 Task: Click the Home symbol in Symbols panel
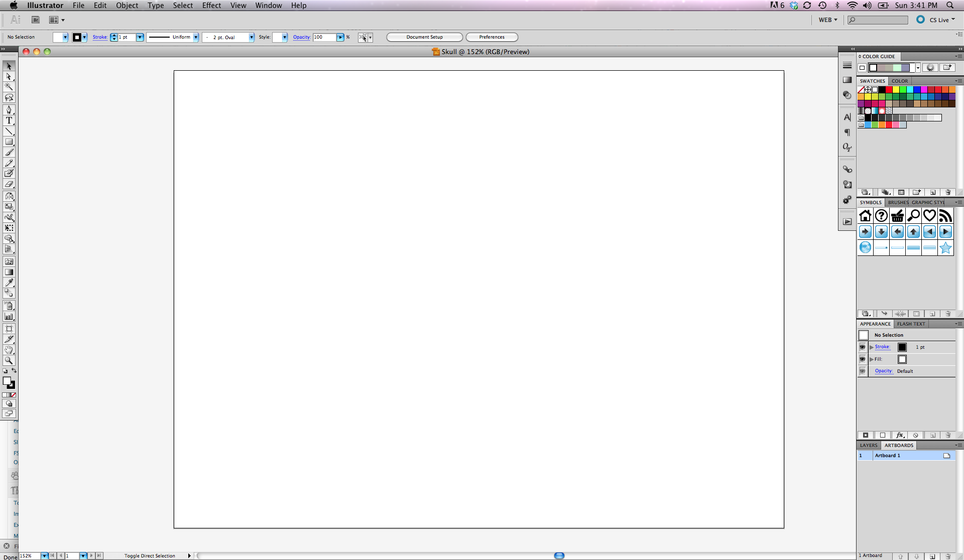[x=865, y=216]
